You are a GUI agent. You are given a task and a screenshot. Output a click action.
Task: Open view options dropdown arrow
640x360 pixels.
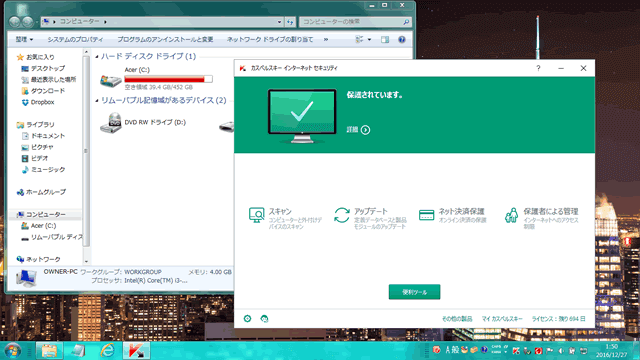369,40
